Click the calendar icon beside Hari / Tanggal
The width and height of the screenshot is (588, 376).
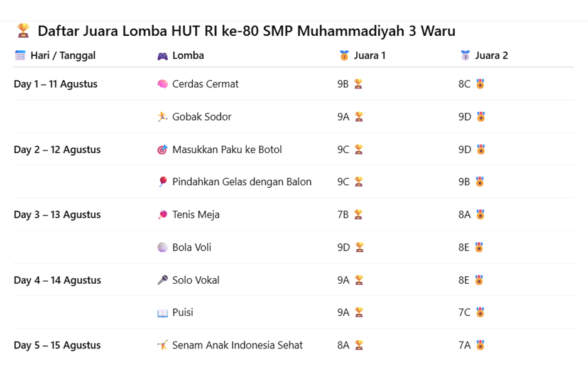[20, 56]
